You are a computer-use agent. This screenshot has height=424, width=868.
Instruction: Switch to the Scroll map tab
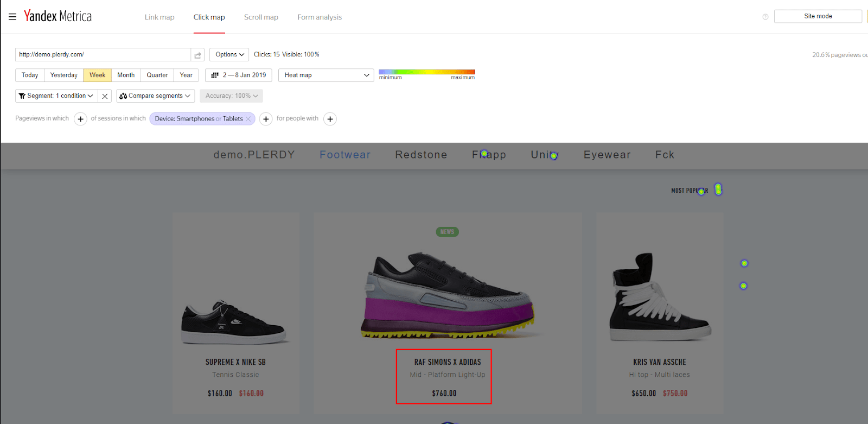[261, 17]
